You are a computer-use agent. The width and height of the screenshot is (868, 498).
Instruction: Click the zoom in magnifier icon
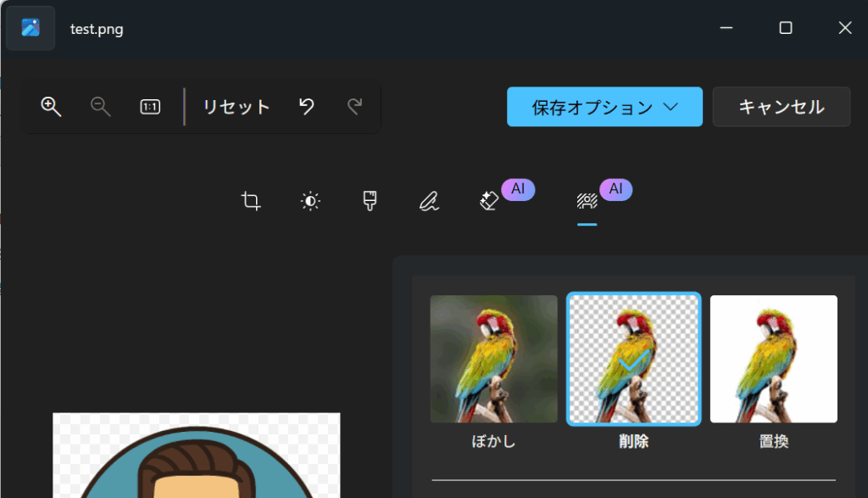(x=51, y=107)
